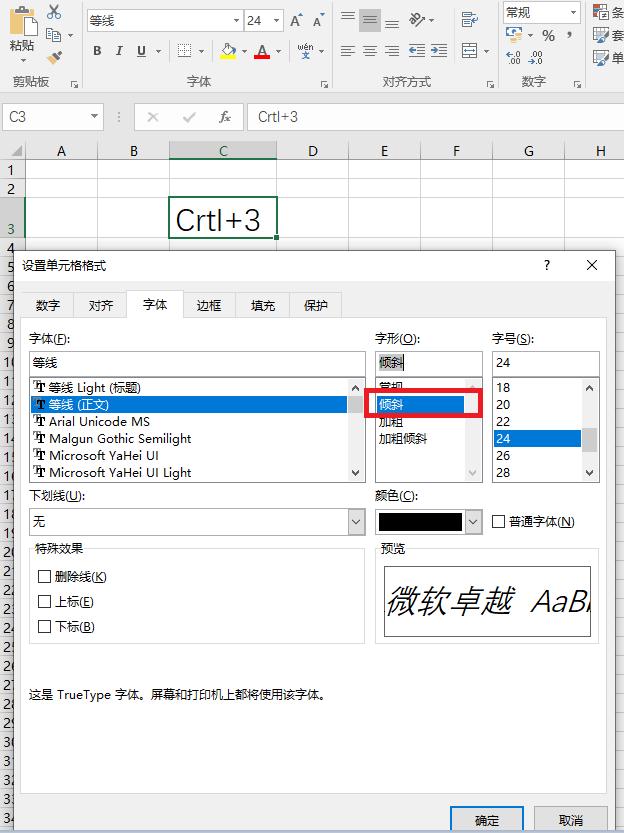Click the Paste clipboard icon
624x833 pixels.
(x=23, y=22)
